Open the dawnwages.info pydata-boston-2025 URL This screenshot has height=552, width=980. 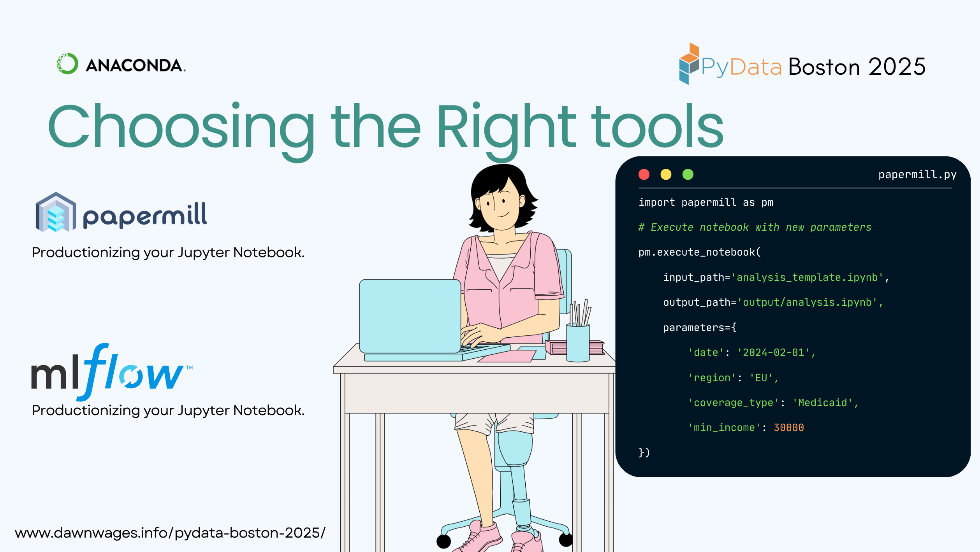tap(170, 533)
